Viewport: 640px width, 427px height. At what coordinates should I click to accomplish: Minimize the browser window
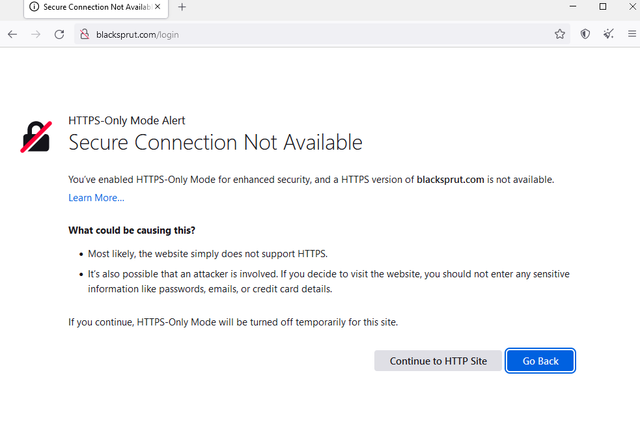[x=573, y=7]
